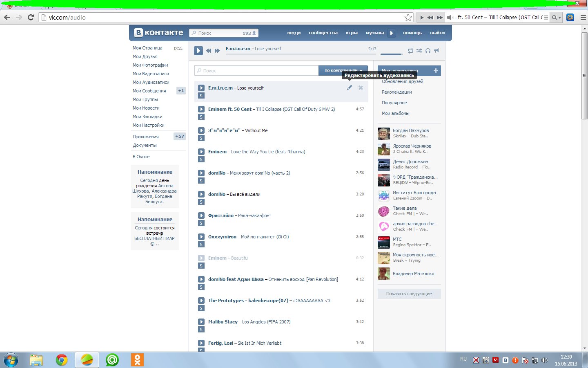The image size is (588, 368).
Task: Click the МТС community thumbnail
Action: pyautogui.click(x=384, y=242)
